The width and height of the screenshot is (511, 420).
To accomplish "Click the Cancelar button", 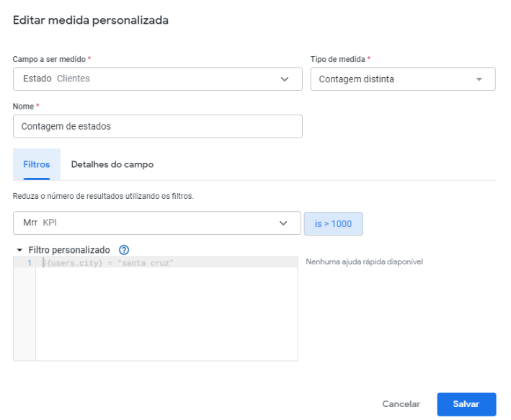I will [401, 404].
